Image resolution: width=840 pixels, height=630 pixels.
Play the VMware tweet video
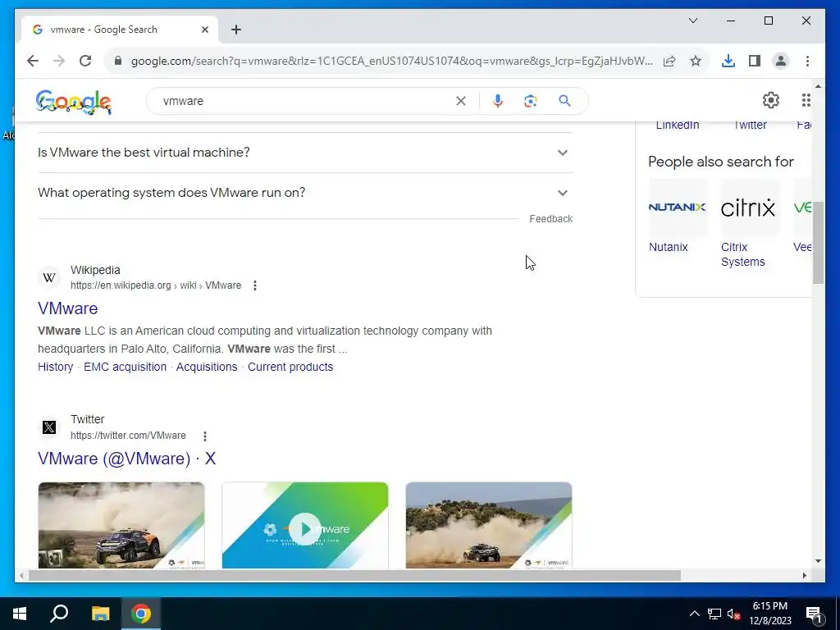coord(305,529)
